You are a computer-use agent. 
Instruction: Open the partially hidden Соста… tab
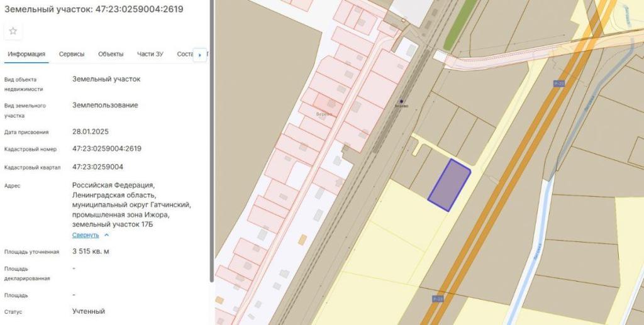coord(184,54)
